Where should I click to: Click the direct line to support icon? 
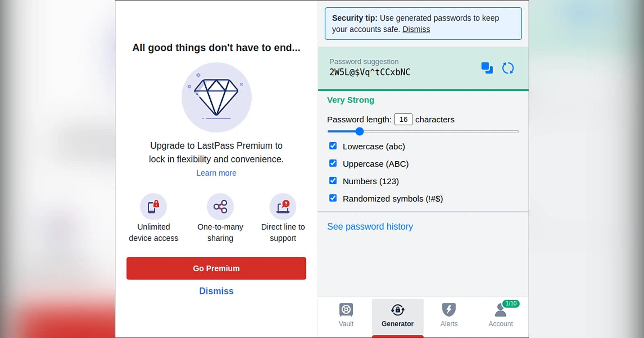pos(283,206)
